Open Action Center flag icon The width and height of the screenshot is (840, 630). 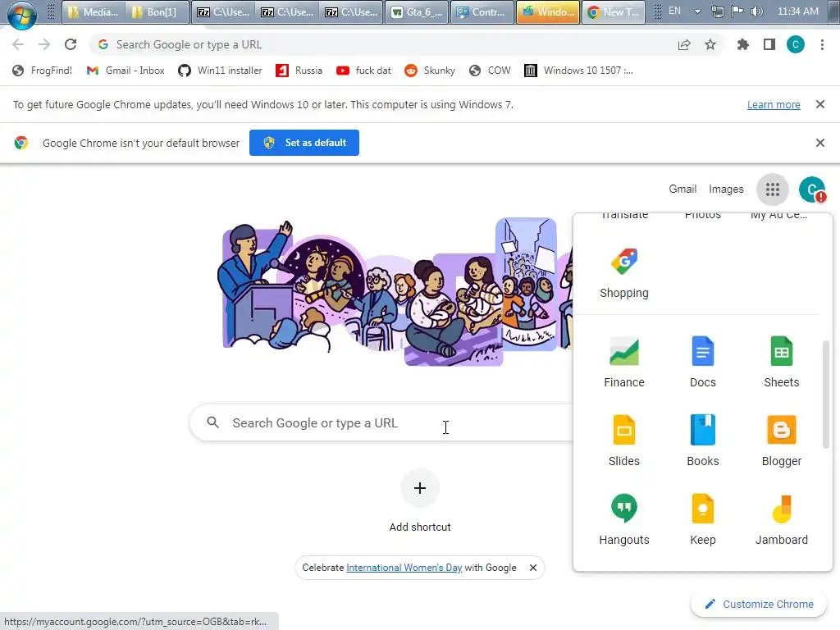coord(737,11)
